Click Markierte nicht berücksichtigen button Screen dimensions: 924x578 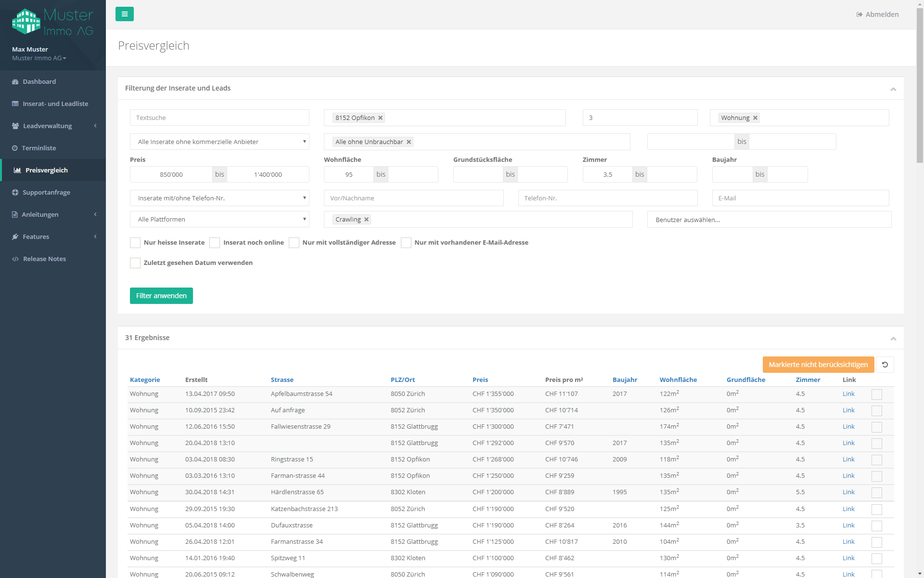click(818, 365)
